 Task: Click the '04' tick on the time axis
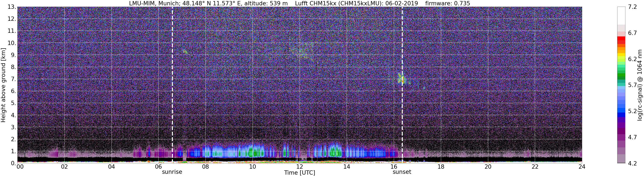(x=112, y=167)
